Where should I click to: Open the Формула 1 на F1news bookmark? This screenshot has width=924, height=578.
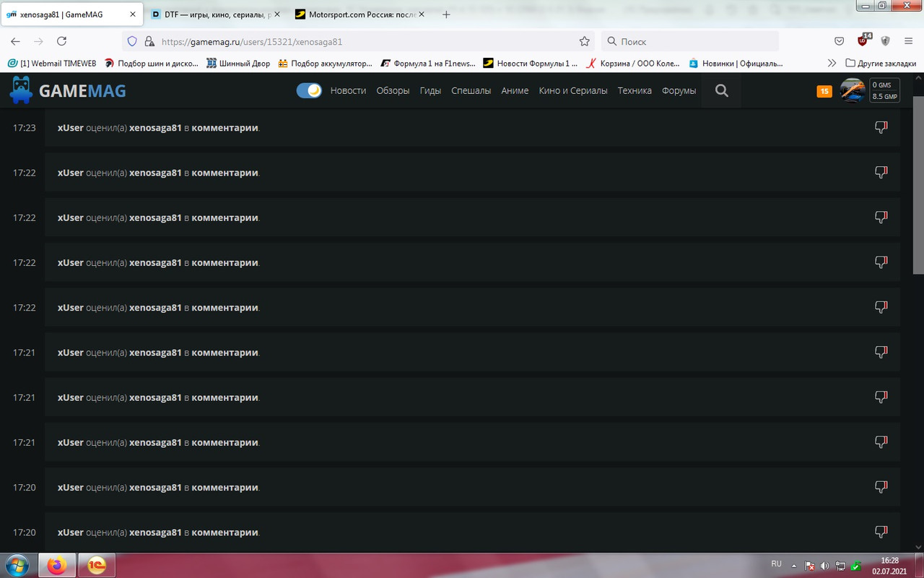pos(428,63)
